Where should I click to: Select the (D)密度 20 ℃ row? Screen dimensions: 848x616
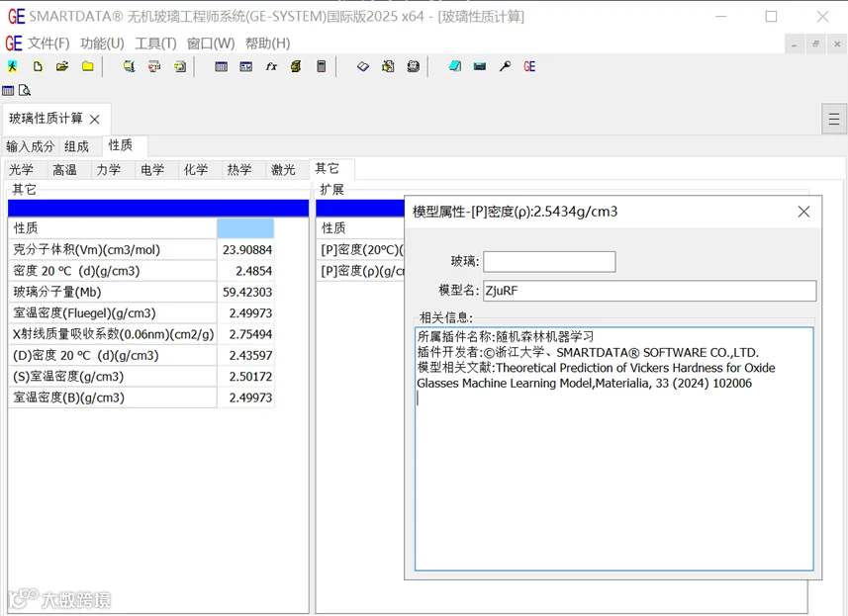141,355
